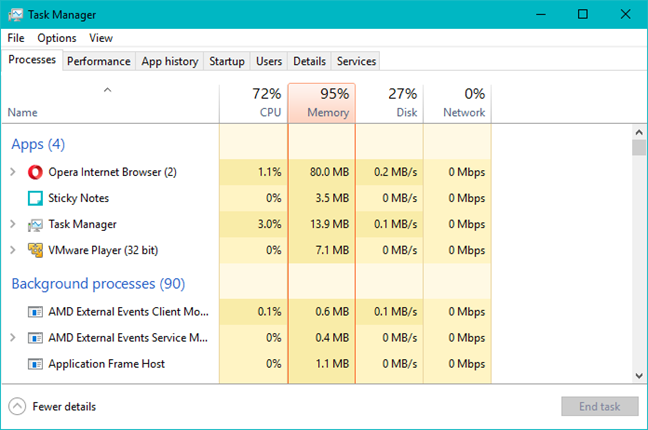Screen dimensions: 648x430
Task: Click the Task Manager process row icon
Action: coord(35,225)
